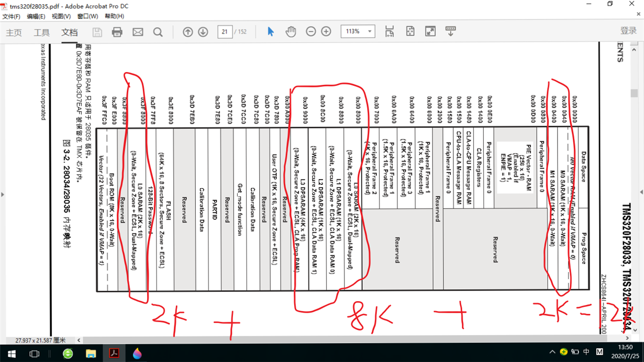Toggle 中 input language indicator

tap(586, 352)
